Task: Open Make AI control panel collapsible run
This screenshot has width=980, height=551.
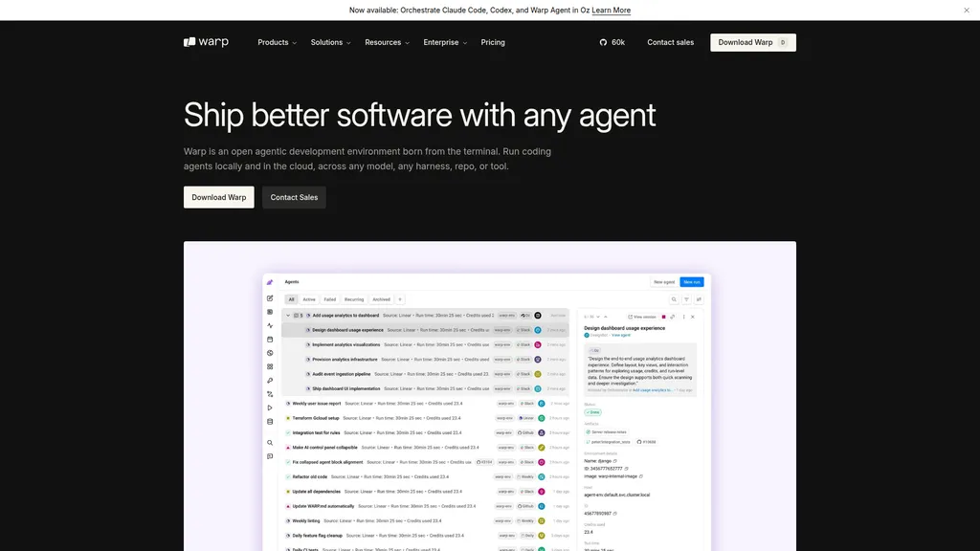Action: (x=425, y=448)
